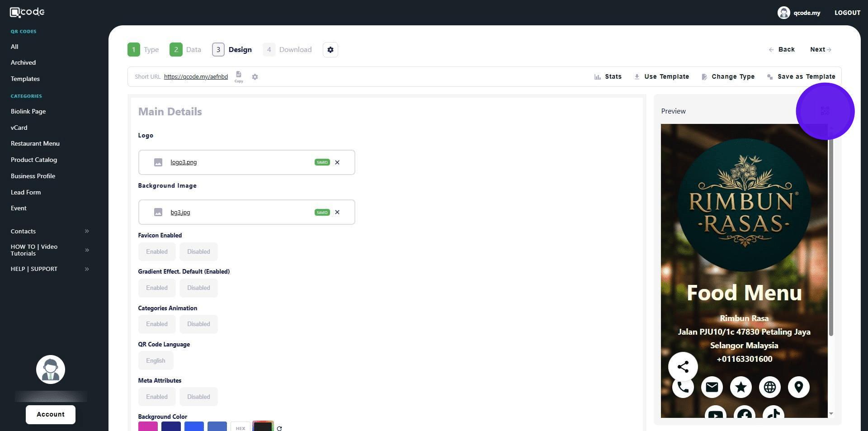Click the settings gear beside Download step
Image resolution: width=868 pixels, height=431 pixels.
[330, 50]
